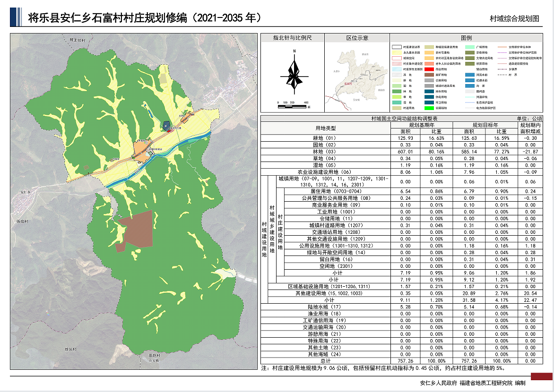Click the 村域综合规划图 title at top right

point(514,18)
